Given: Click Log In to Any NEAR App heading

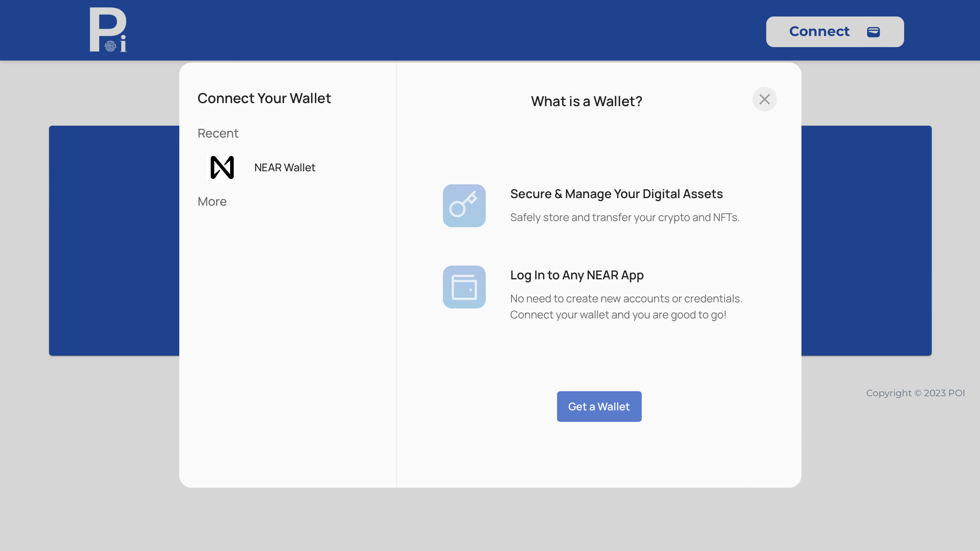Looking at the screenshot, I should (577, 275).
